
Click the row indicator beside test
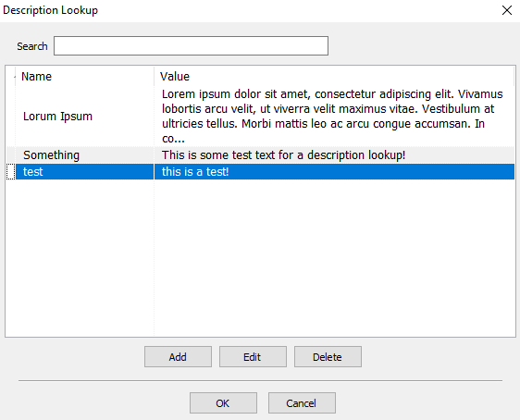(11, 172)
